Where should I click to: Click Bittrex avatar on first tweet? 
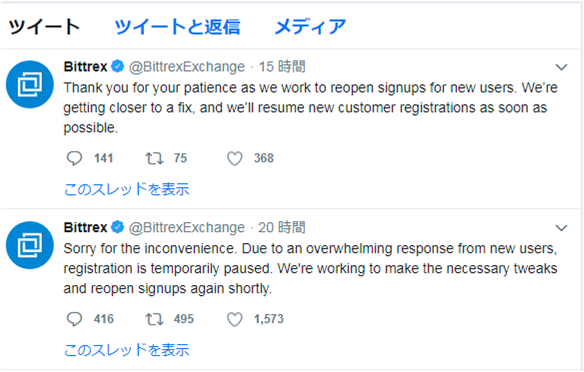pos(30,84)
